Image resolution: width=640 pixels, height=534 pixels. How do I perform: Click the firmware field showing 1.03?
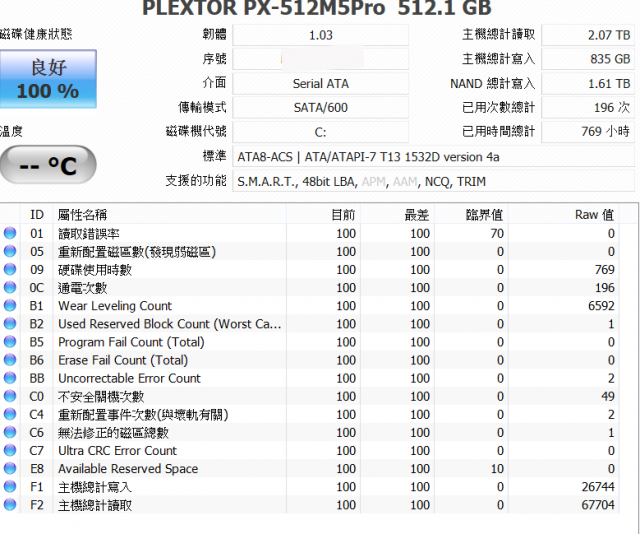tap(320, 35)
